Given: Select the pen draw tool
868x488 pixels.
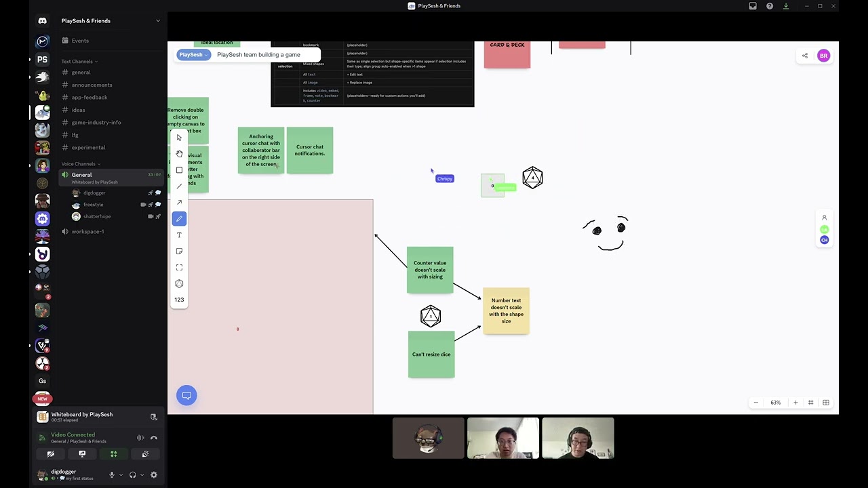Looking at the screenshot, I should click(179, 218).
